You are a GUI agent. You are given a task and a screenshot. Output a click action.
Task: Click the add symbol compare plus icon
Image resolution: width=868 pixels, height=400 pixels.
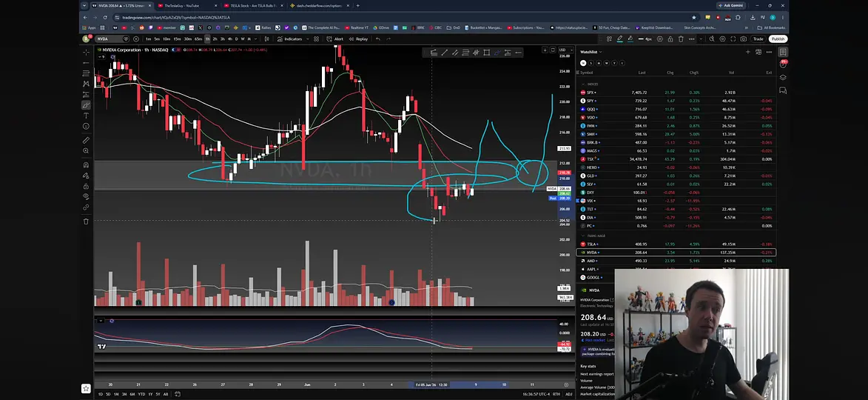[136, 39]
